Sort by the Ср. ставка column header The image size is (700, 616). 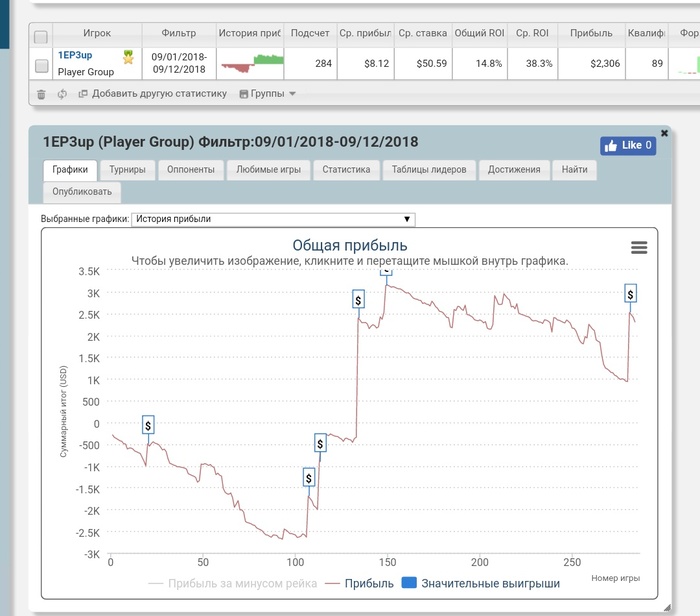[x=423, y=33]
